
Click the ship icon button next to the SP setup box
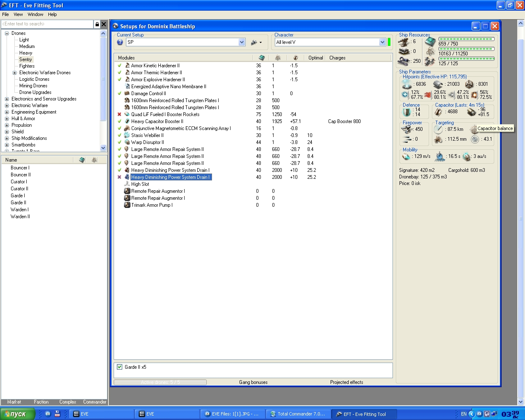pyautogui.click(x=256, y=42)
